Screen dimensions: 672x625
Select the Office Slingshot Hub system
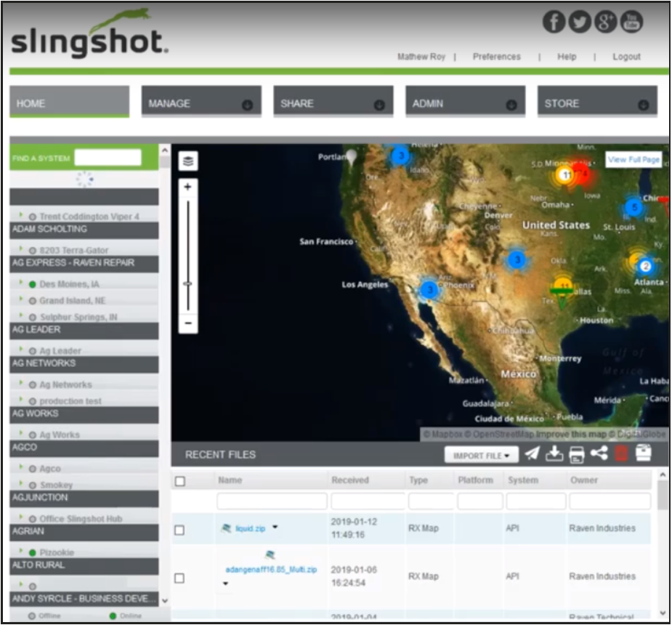(81, 519)
